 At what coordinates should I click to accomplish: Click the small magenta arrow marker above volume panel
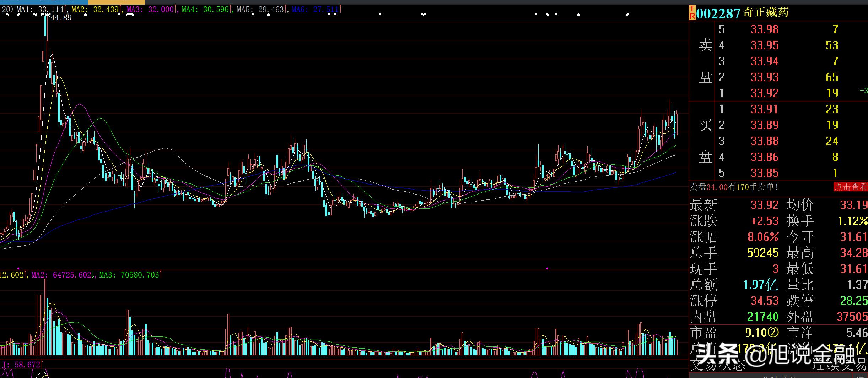pyautogui.click(x=18, y=268)
